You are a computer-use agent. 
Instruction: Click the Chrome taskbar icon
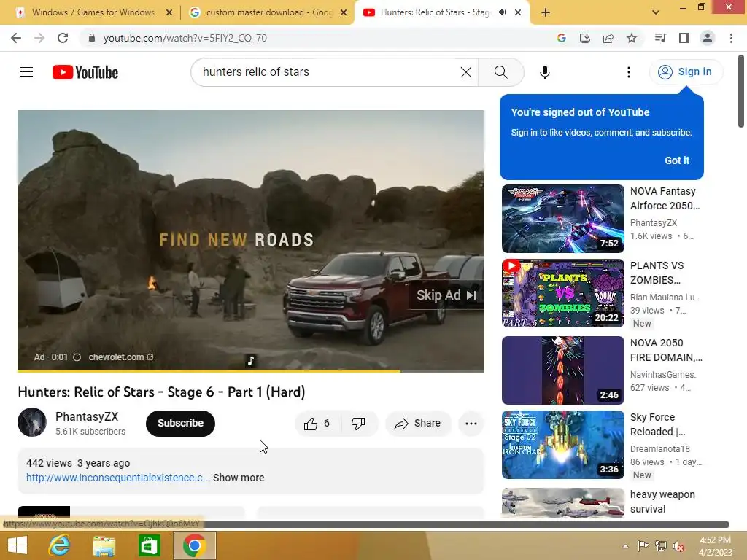click(x=194, y=545)
